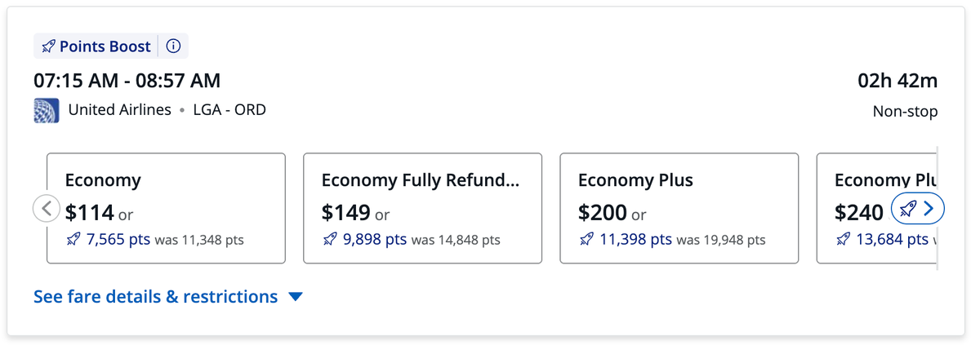The height and width of the screenshot is (354, 980).
Task: Click the 9,898 pts price link
Action: point(375,240)
